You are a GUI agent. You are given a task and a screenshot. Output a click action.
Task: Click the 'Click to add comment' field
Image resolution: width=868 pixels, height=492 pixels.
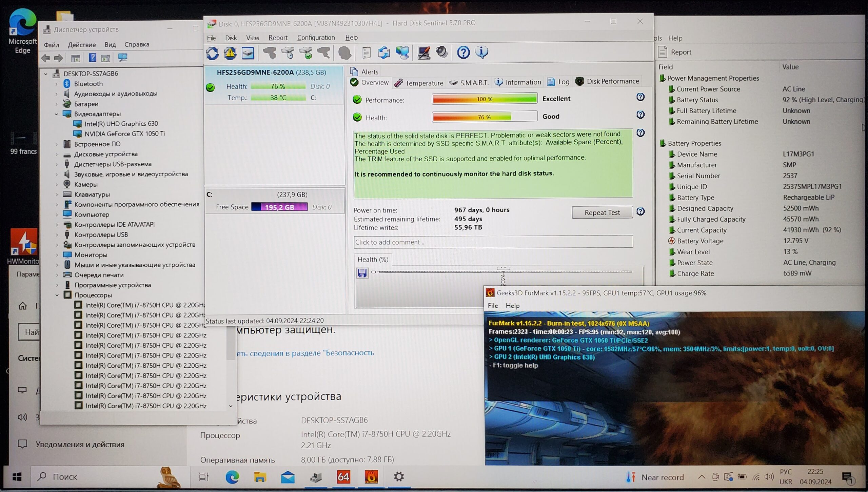click(493, 242)
